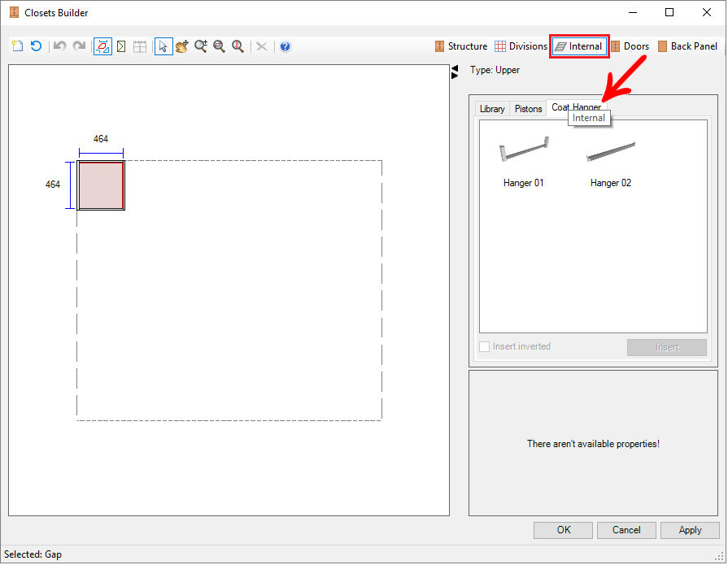Click the 'Selected: Gap' status text
728x565 pixels.
(x=33, y=554)
